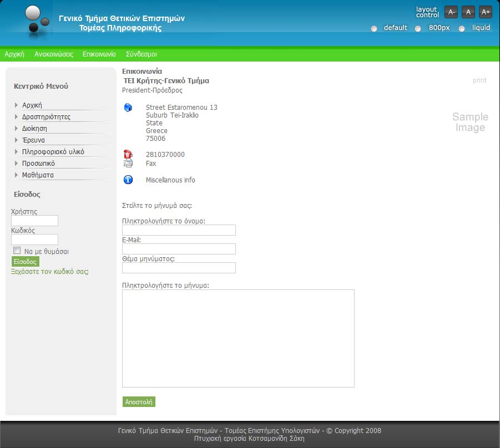Click the E-Mail input field
500x448 pixels.
[x=179, y=249]
